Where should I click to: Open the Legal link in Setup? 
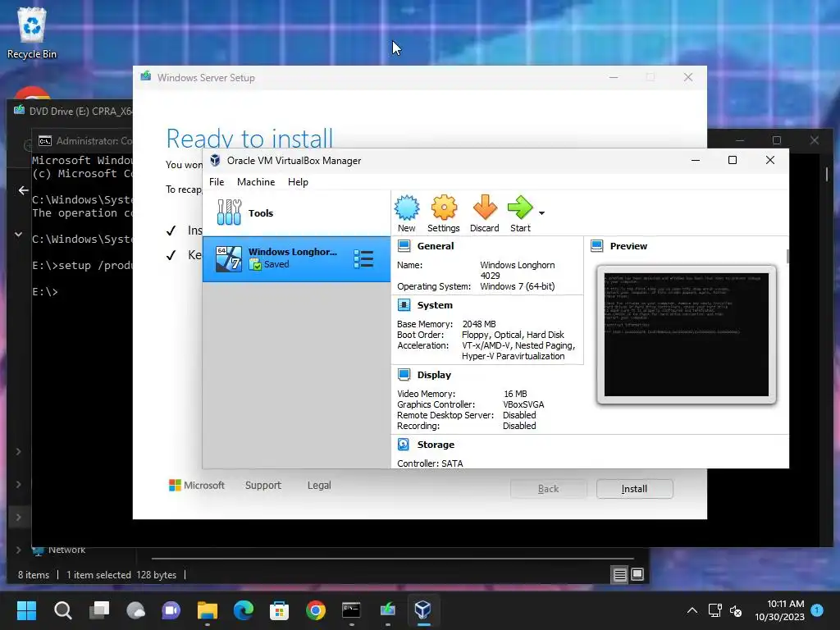[319, 486]
